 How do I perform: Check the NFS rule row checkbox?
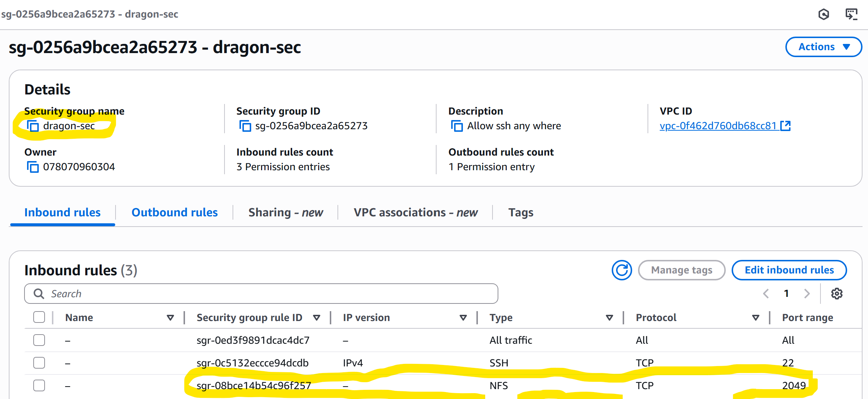pyautogui.click(x=39, y=385)
